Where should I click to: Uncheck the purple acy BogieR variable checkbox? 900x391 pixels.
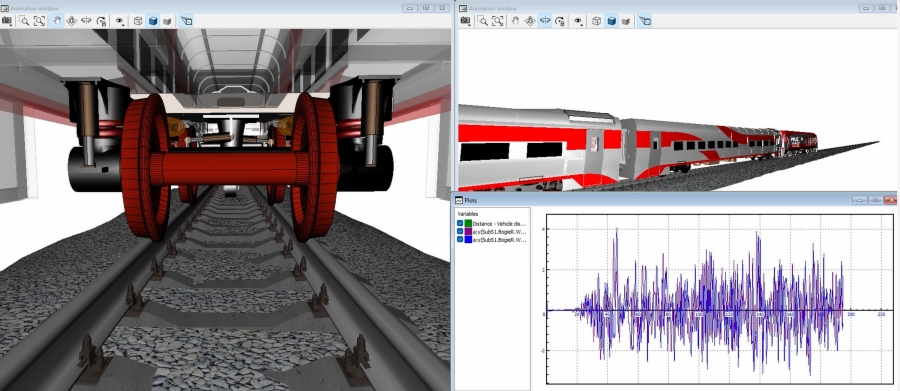pos(460,231)
